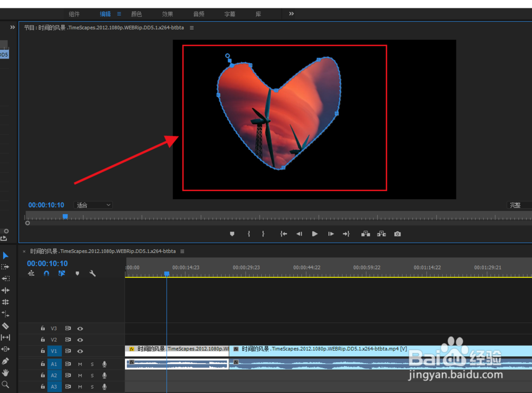Toggle nest sequence insert option in timeline
This screenshot has height=393, width=532.
pos(31,273)
